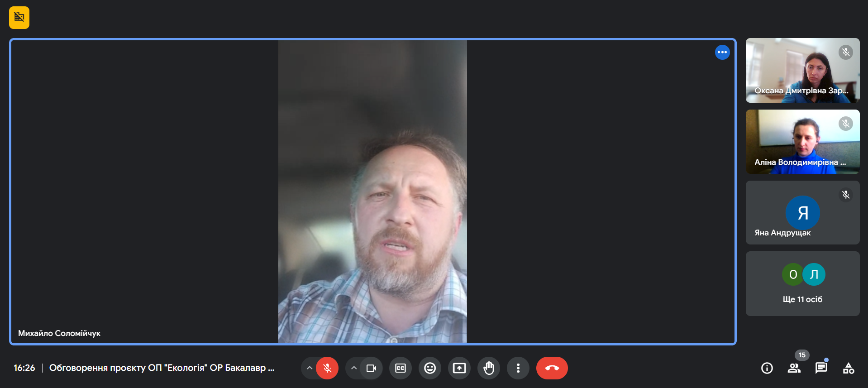Expand audio settings arrow beside the microphone
This screenshot has height=388, width=868.
point(310,368)
